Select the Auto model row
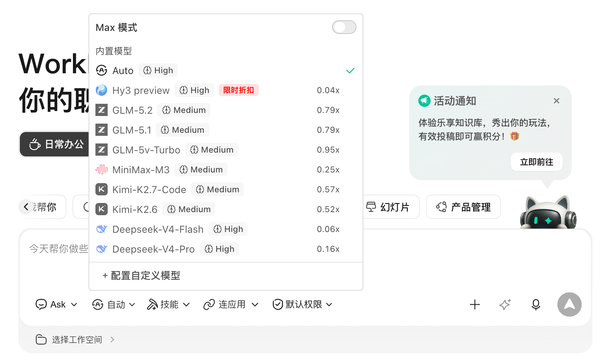The image size is (610, 364). click(226, 71)
